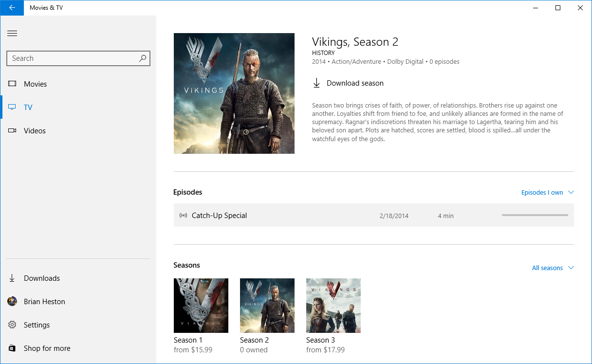
Task: Open the Movies section
Action: 78,84
